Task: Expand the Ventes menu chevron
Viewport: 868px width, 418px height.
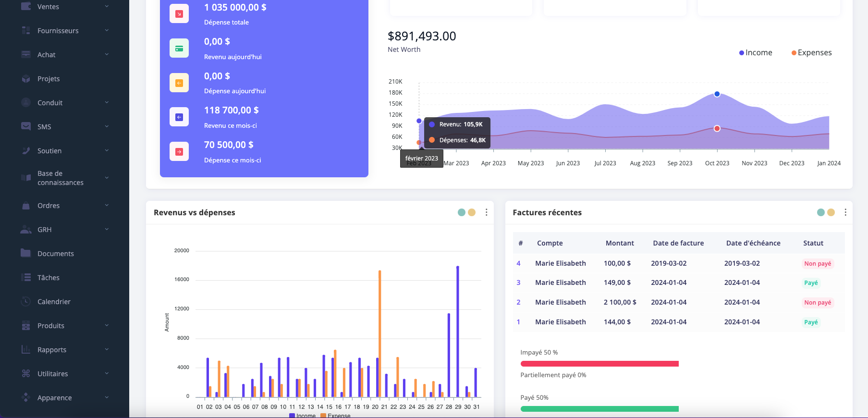Action: click(107, 6)
